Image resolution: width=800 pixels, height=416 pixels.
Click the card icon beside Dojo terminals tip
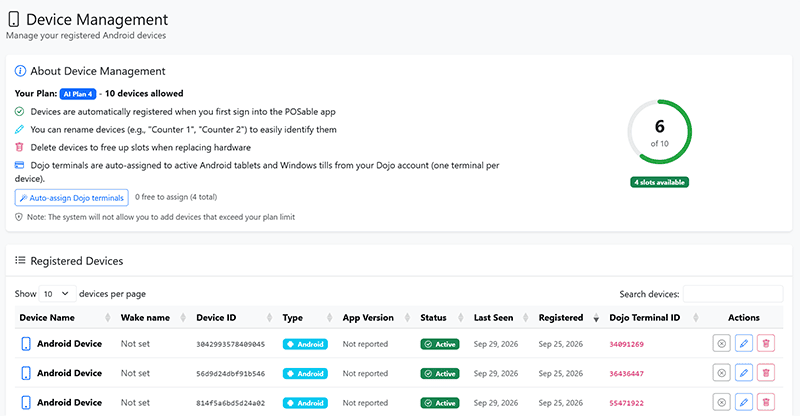pyautogui.click(x=19, y=165)
